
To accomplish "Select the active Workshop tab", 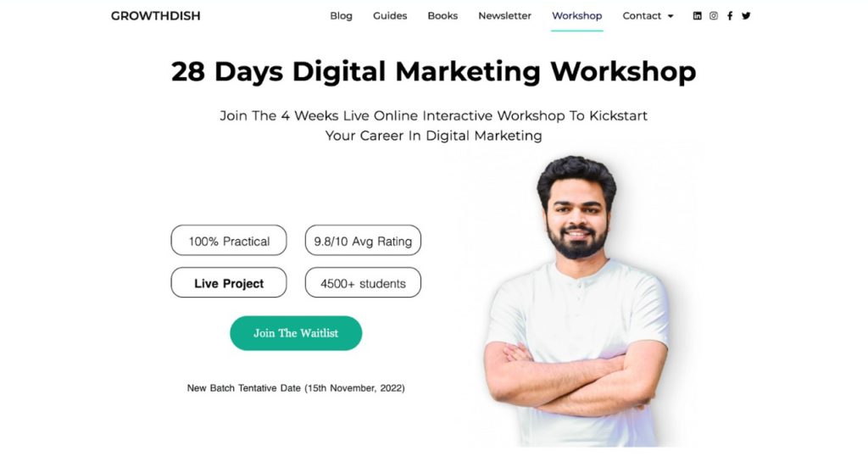I will [x=576, y=16].
